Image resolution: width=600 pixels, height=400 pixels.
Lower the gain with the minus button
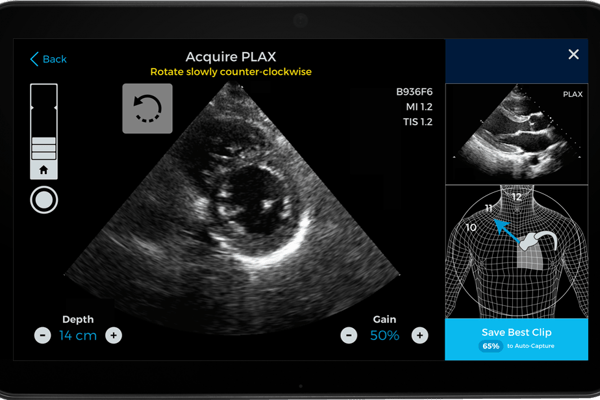[348, 335]
